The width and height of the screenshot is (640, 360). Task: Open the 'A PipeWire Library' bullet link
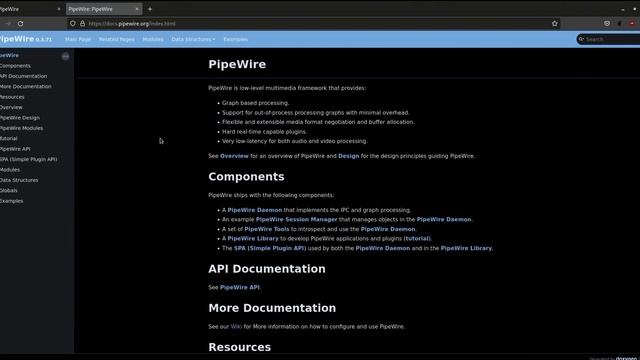click(253, 238)
